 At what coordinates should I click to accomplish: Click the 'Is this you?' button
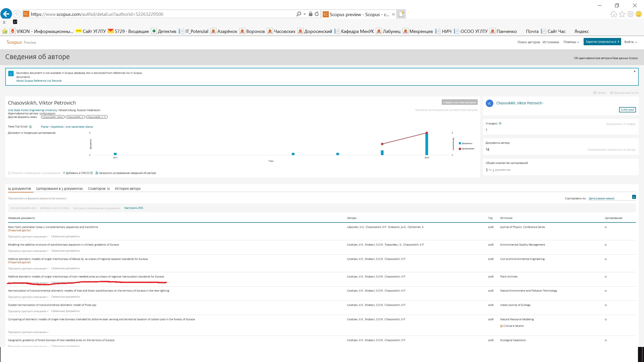point(627,110)
